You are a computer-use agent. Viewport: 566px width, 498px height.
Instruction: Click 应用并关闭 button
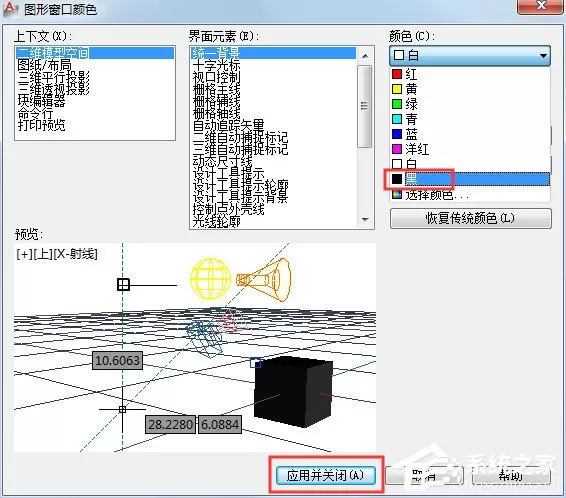326,475
